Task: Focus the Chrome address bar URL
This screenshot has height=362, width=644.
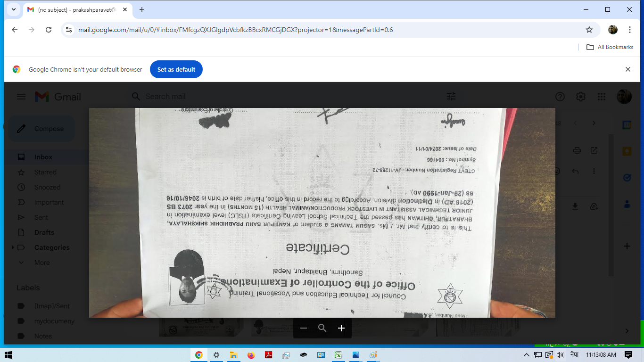Action: (x=236, y=30)
